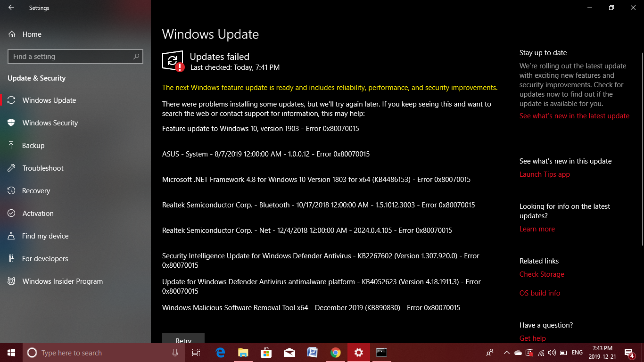Open the Mail app from the taskbar

coord(289,353)
